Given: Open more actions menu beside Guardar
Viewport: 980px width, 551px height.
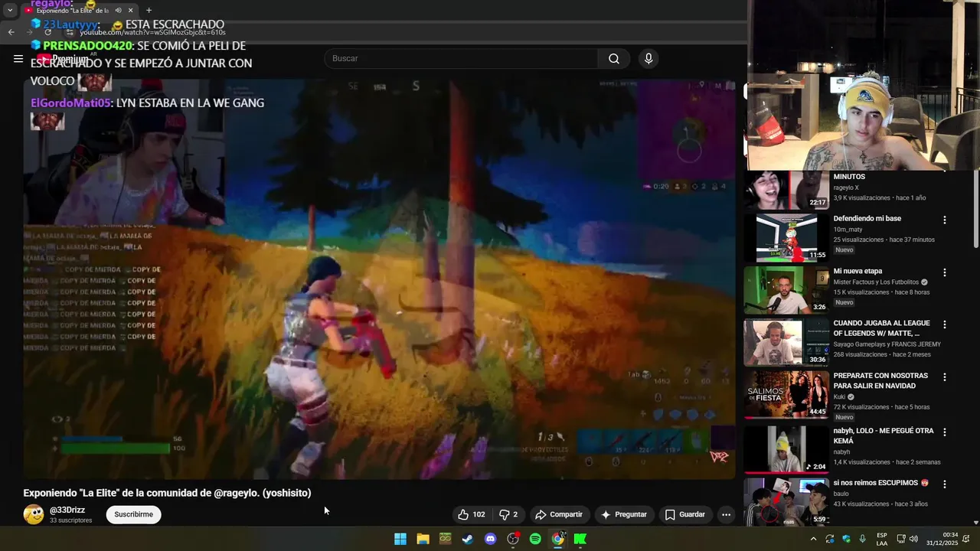Looking at the screenshot, I should click(726, 514).
